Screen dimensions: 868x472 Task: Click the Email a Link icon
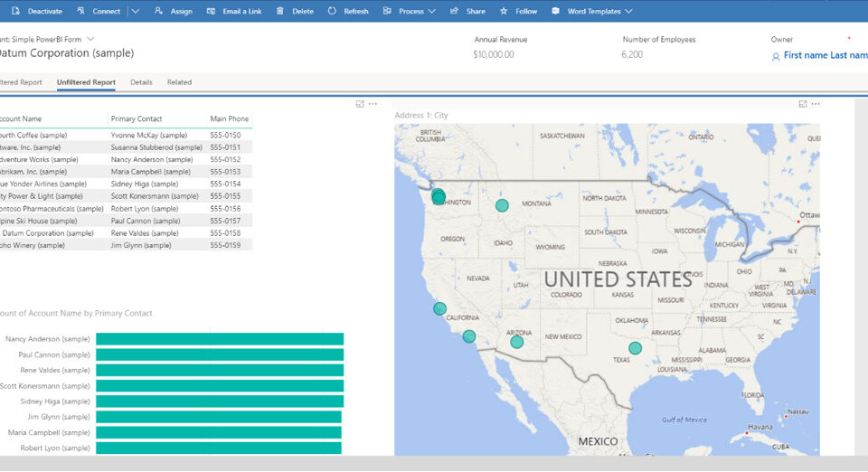coord(211,11)
